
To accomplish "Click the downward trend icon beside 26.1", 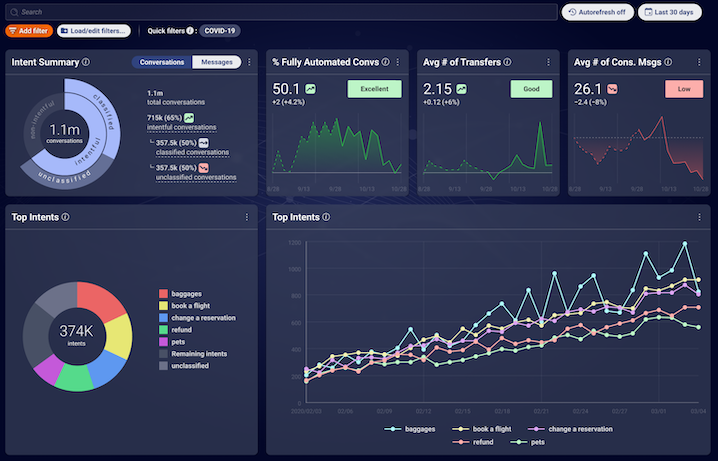I will [x=612, y=89].
